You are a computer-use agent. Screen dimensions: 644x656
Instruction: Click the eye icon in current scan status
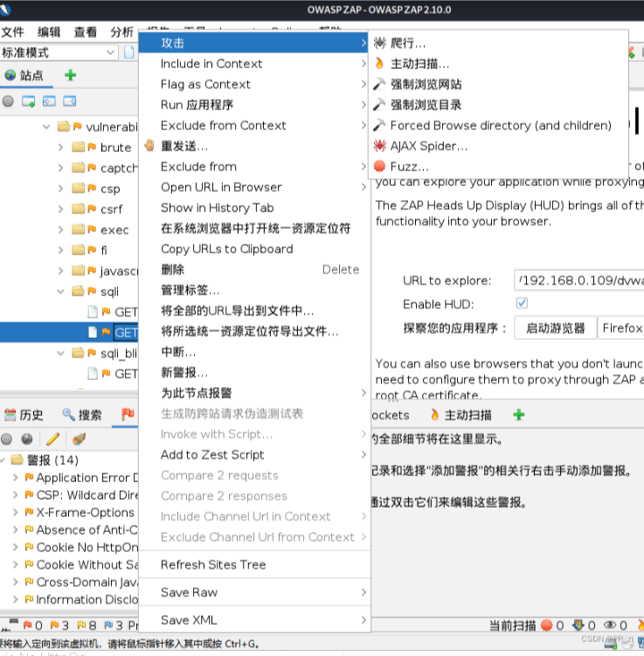coord(610,625)
